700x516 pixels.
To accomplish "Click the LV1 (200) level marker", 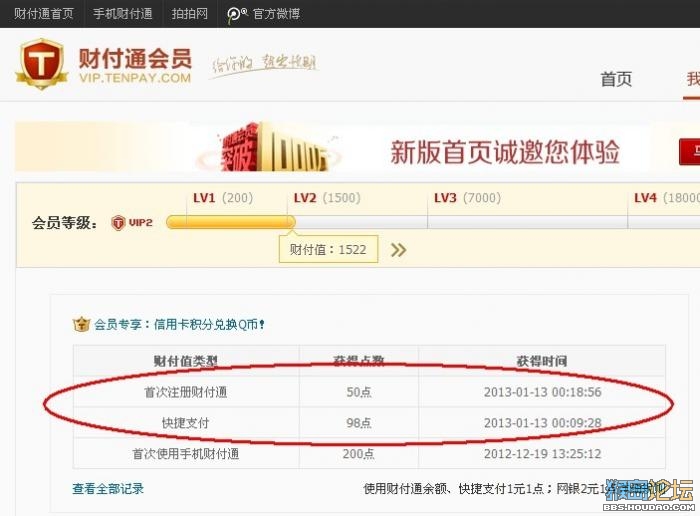I will 223,198.
